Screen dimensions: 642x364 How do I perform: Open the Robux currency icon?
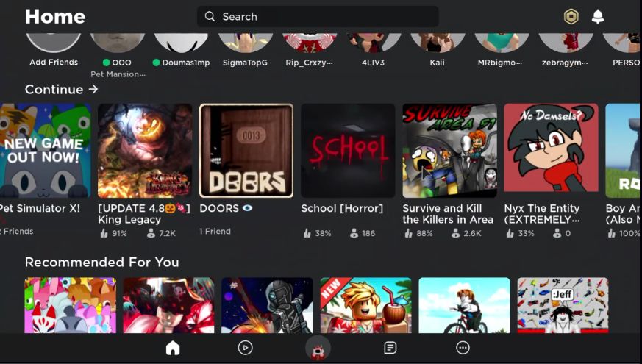pos(571,16)
